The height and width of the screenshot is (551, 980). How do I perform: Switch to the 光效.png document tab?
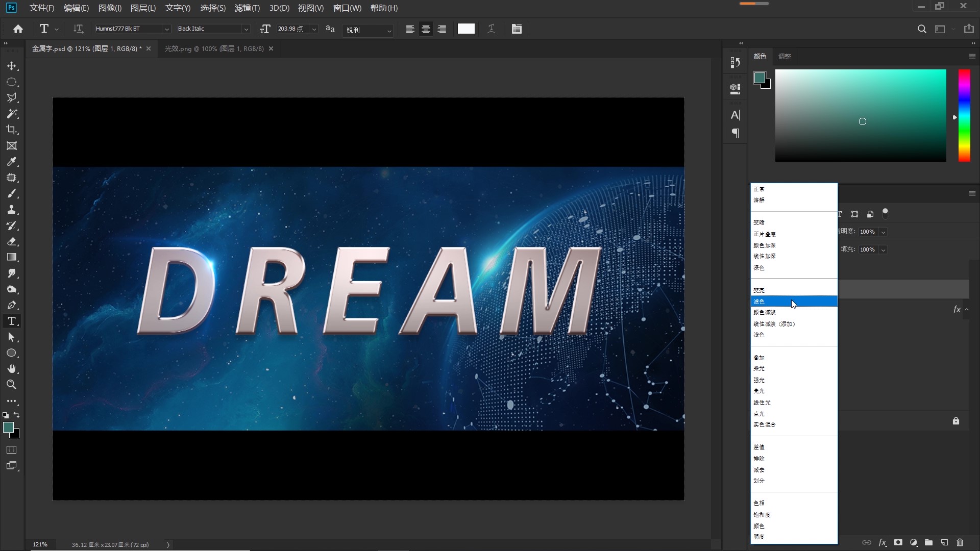tap(214, 49)
